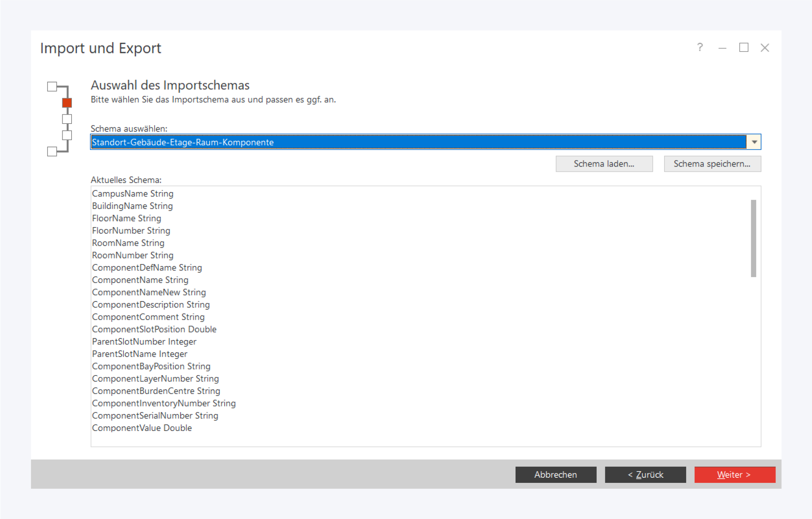Click the first wizard step box
The height and width of the screenshot is (519, 812).
coord(52,86)
